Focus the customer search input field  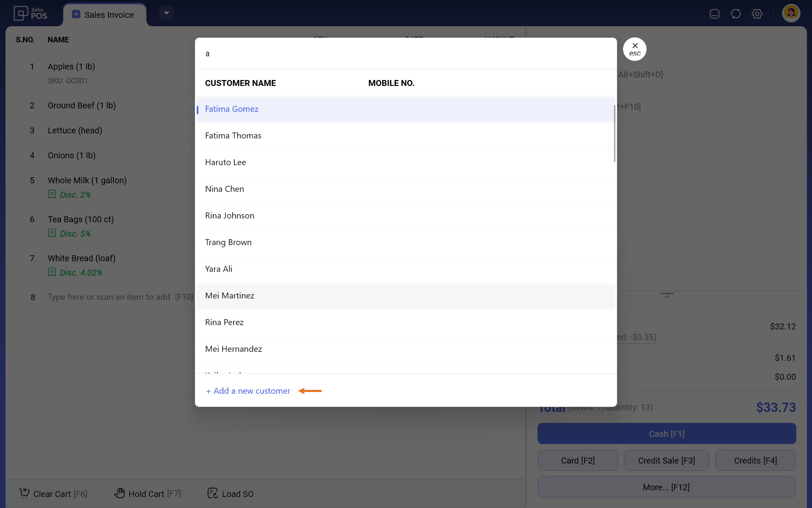[405, 54]
